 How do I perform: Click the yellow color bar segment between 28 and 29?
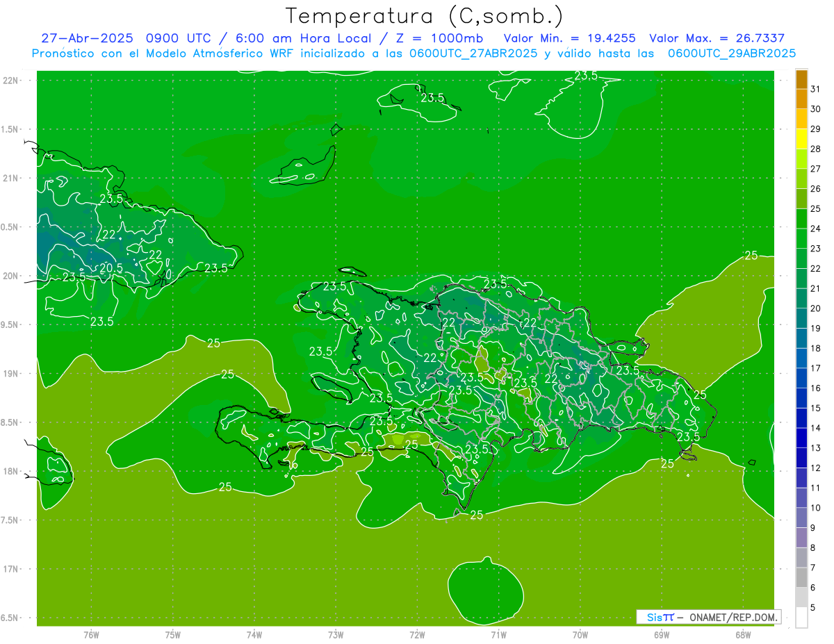801,139
